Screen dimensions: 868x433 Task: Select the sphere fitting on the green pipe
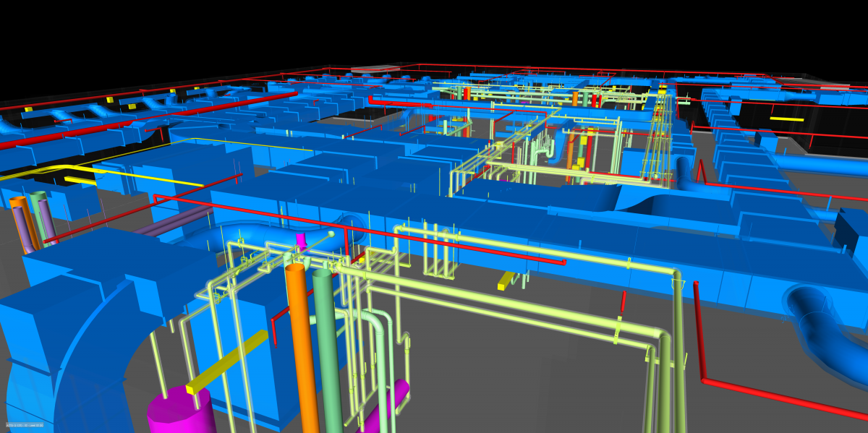click(x=331, y=234)
